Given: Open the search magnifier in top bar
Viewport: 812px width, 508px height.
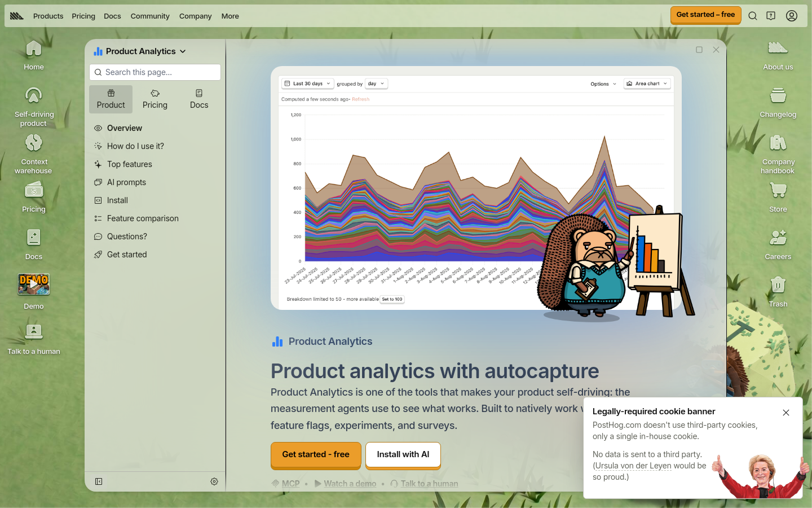Looking at the screenshot, I should click(753, 16).
